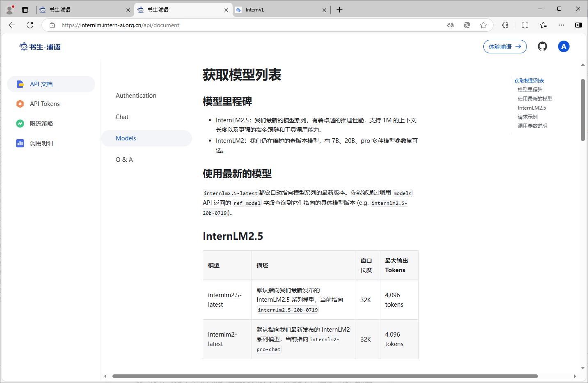Switch to the first 书生·浦语 tab

pos(85,10)
